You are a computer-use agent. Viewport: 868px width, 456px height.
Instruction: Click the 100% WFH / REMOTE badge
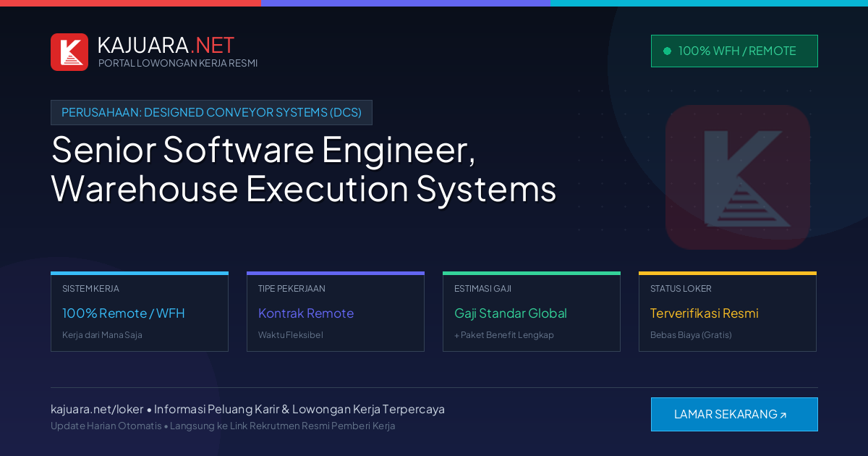[734, 51]
